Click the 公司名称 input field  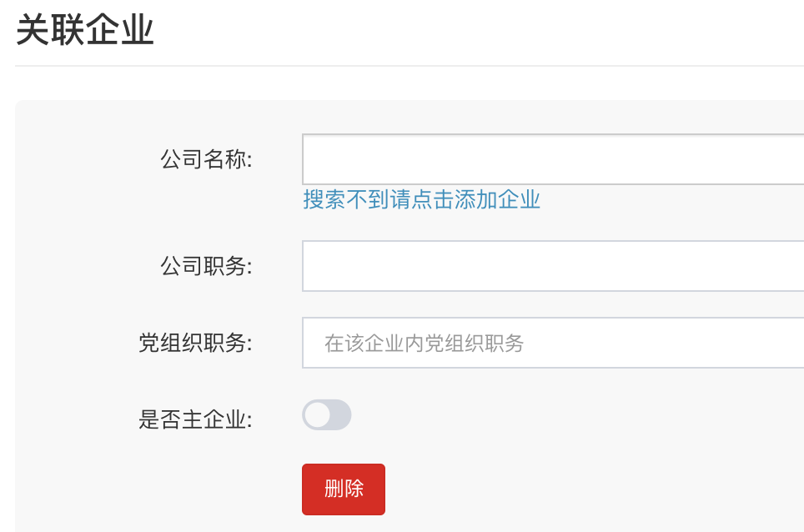pos(552,159)
